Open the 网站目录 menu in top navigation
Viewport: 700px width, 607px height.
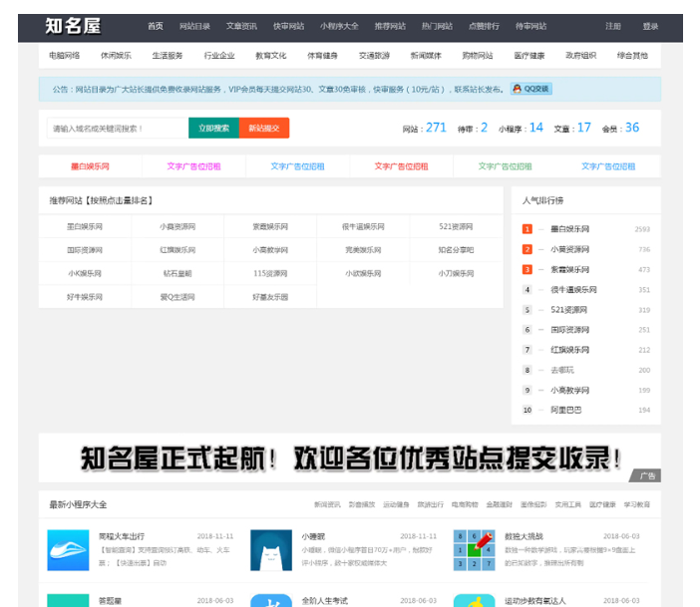click(194, 27)
